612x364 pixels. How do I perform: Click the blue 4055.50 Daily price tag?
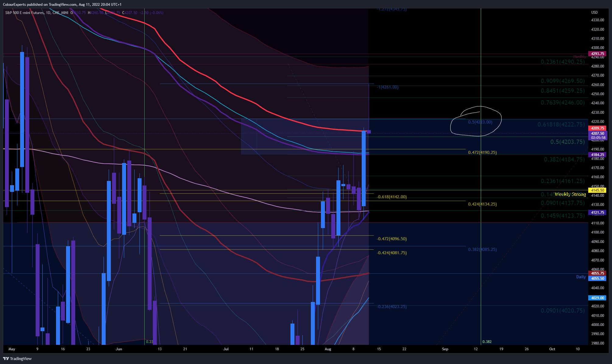(x=597, y=279)
